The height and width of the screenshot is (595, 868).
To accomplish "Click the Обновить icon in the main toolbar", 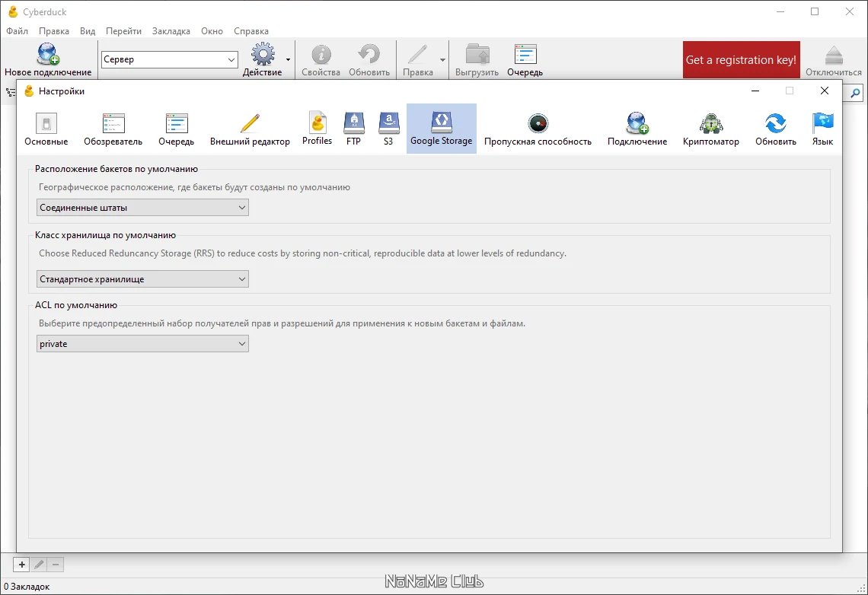I will tap(369, 54).
